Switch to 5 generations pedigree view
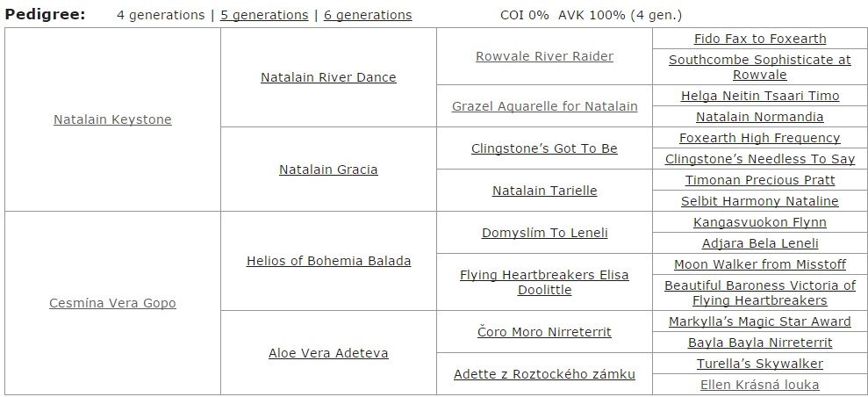Image resolution: width=868 pixels, height=397 pixels. point(264,15)
